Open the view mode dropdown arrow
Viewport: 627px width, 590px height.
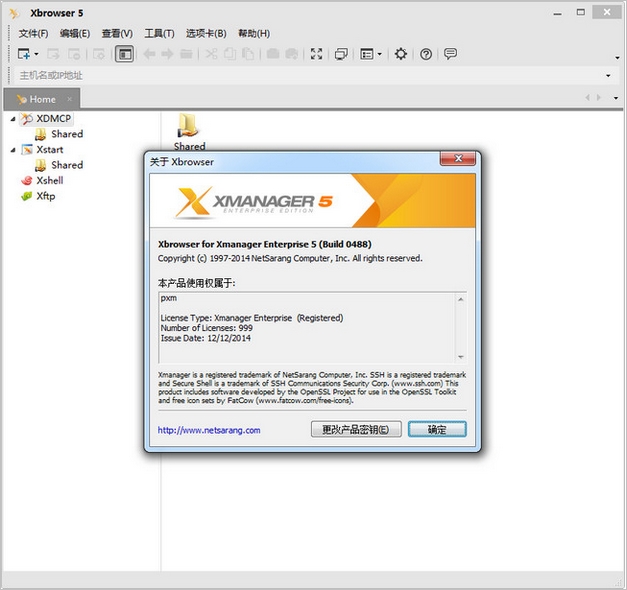coord(379,54)
